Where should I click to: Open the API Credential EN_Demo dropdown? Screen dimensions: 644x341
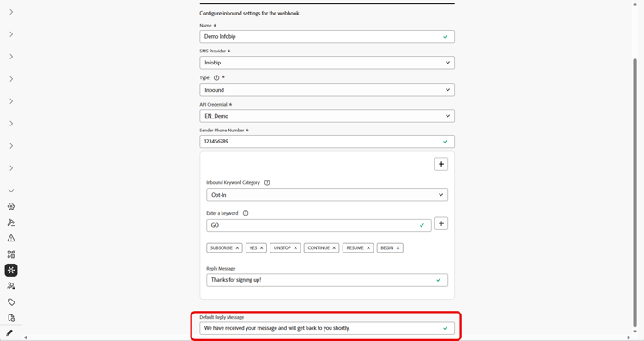pos(327,116)
